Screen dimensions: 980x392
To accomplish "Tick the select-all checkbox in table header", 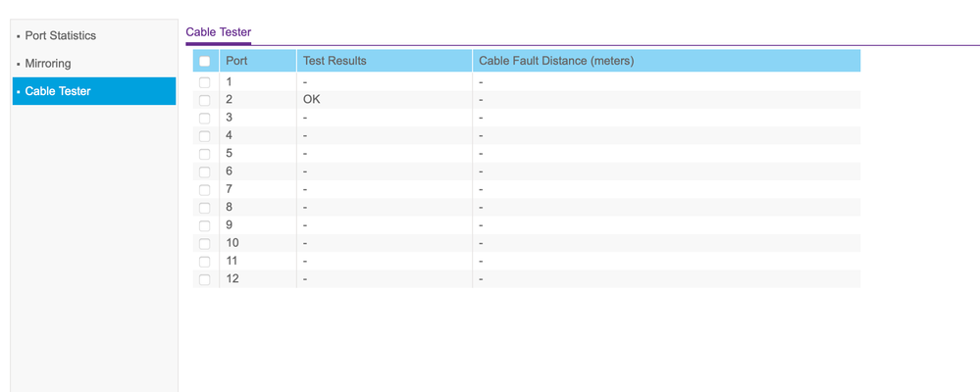I will 204,61.
